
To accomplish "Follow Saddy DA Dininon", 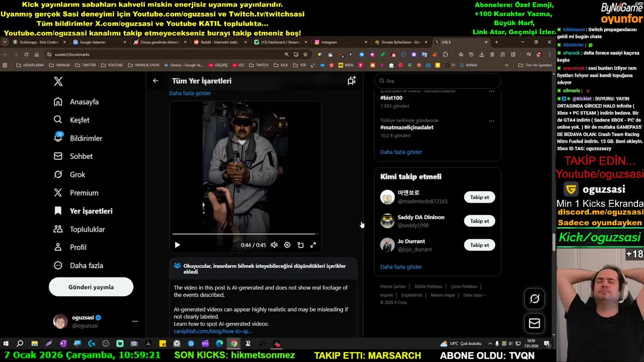I will [479, 221].
